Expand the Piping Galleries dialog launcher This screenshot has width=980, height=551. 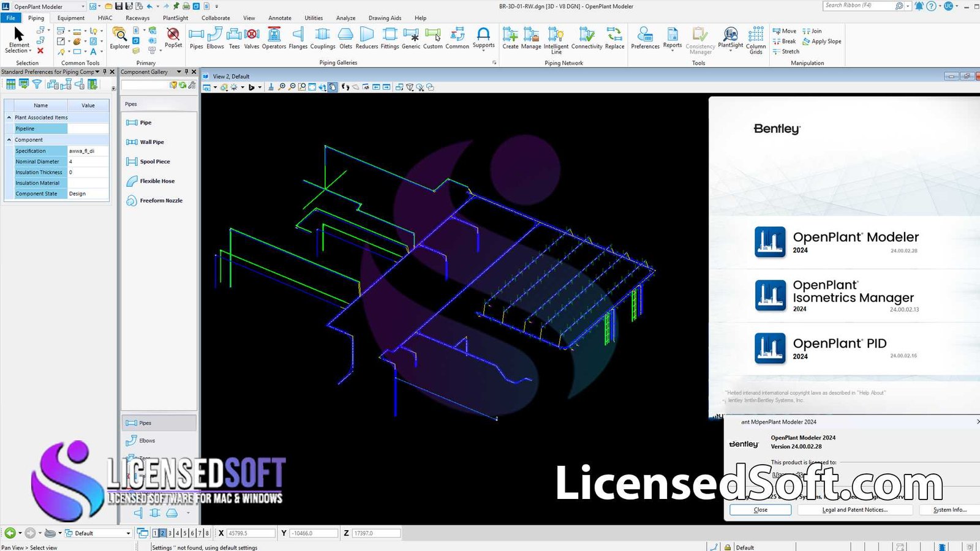click(x=494, y=62)
